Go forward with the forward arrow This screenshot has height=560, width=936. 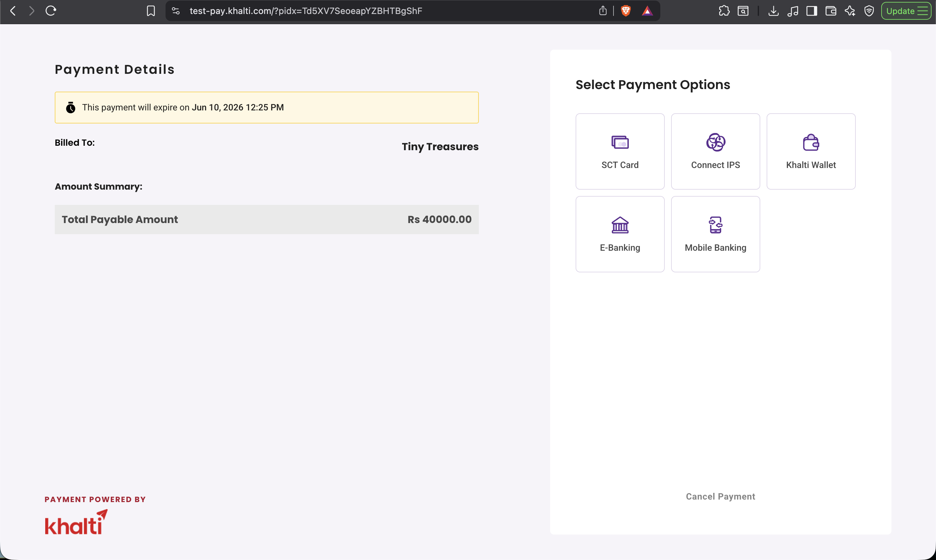pyautogui.click(x=32, y=11)
